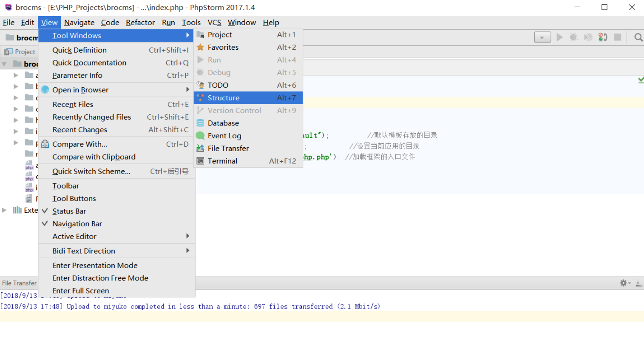Toggle the Toolbar view option

point(117,186)
